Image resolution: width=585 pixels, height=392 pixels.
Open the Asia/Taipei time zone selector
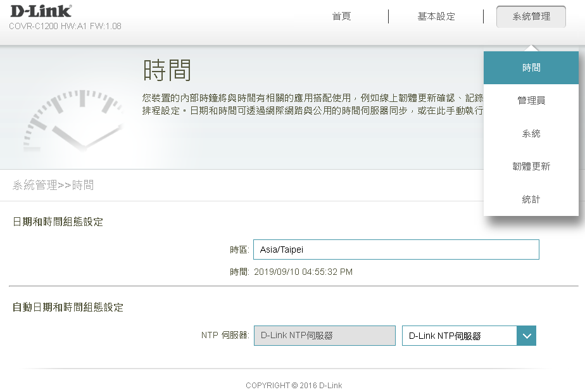click(396, 250)
